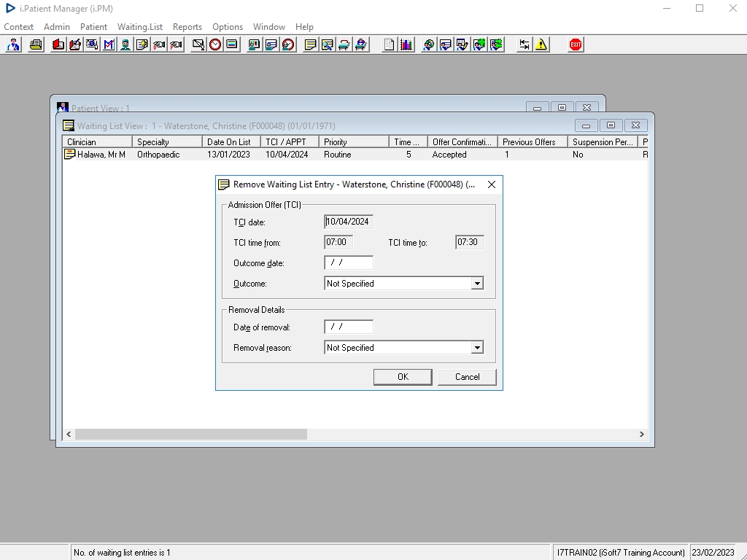Click the yellow notepad toolbar icon
747x560 pixels.
tap(311, 44)
